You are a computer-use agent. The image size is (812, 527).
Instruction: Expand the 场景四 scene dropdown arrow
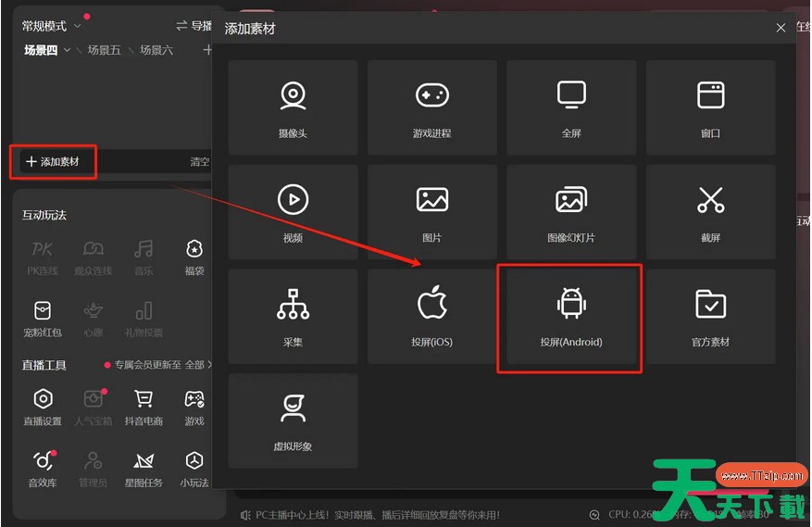tap(67, 50)
